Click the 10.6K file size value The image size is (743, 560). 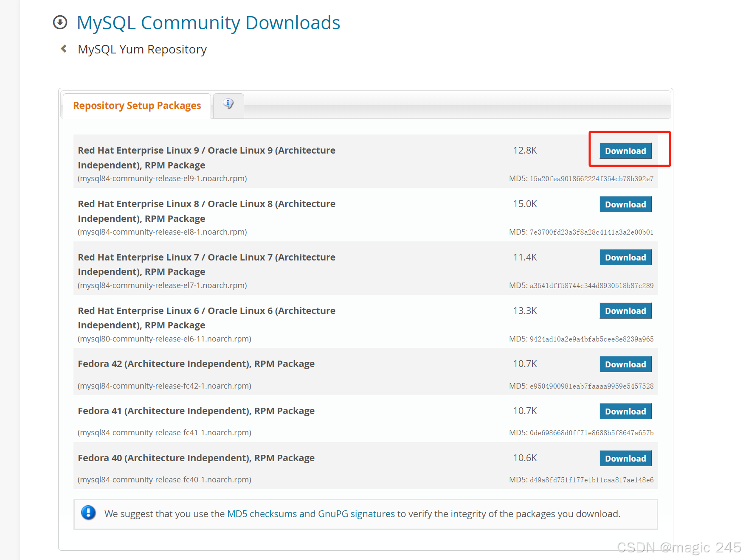click(x=525, y=458)
